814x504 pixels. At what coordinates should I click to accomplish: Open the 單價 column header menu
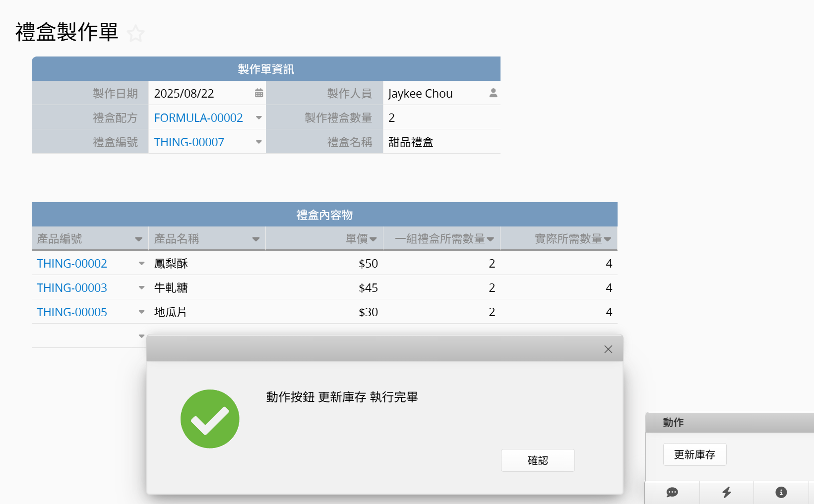[x=373, y=239]
